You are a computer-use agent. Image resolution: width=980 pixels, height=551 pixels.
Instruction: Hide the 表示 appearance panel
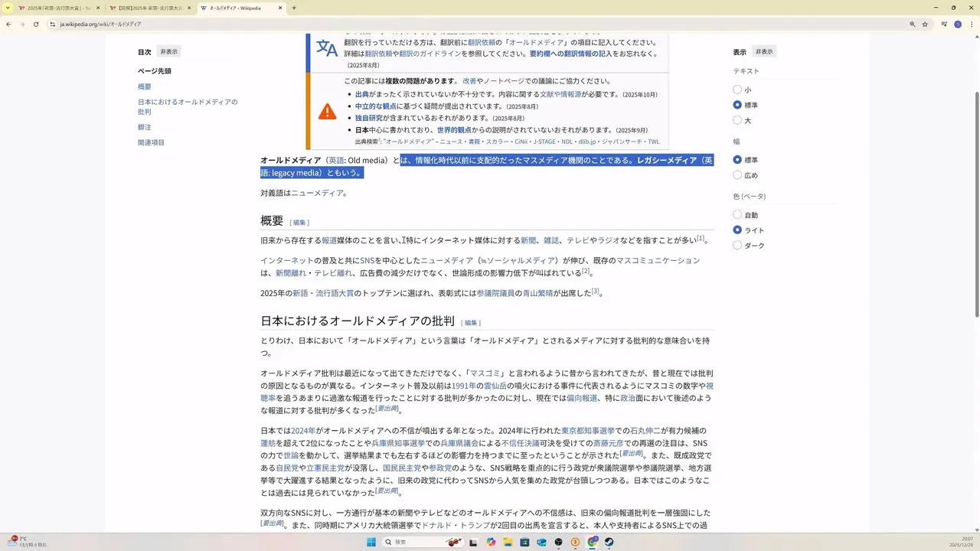763,52
